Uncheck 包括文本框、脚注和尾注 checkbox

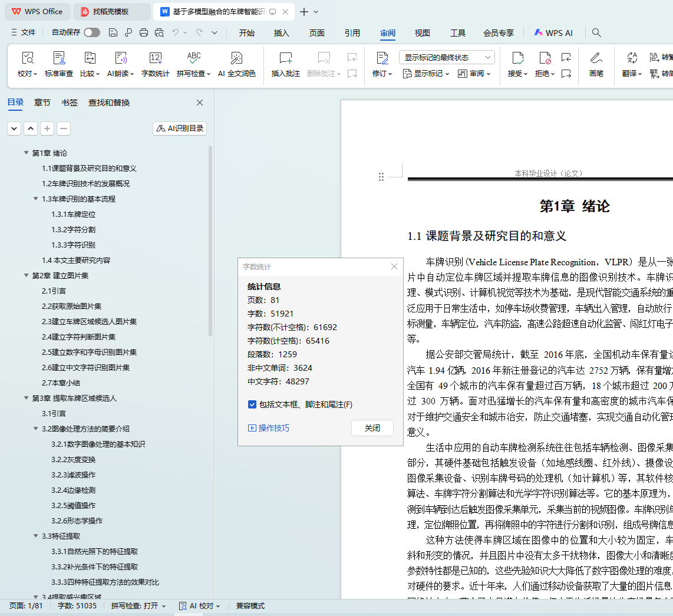click(252, 404)
